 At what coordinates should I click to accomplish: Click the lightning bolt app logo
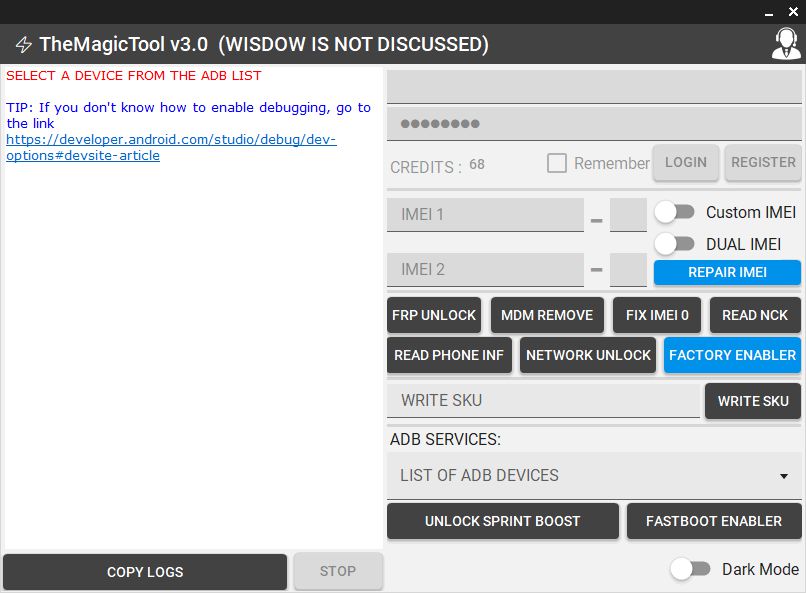23,45
